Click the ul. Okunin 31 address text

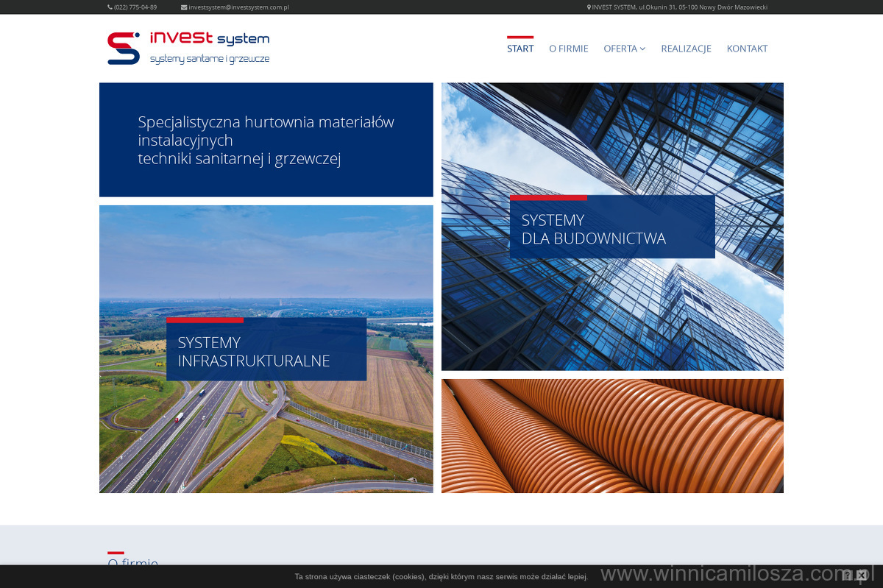pos(680,7)
